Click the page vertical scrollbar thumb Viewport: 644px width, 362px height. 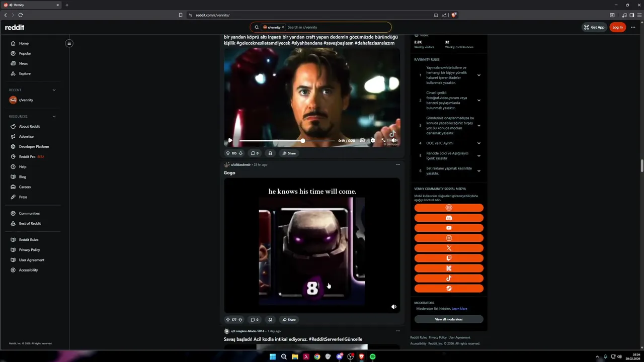point(641,166)
